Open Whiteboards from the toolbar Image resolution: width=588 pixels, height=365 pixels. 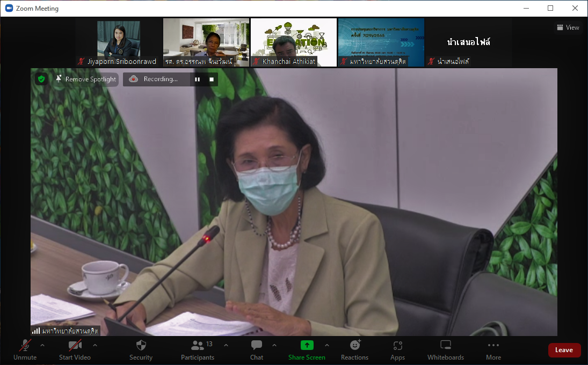coord(445,346)
